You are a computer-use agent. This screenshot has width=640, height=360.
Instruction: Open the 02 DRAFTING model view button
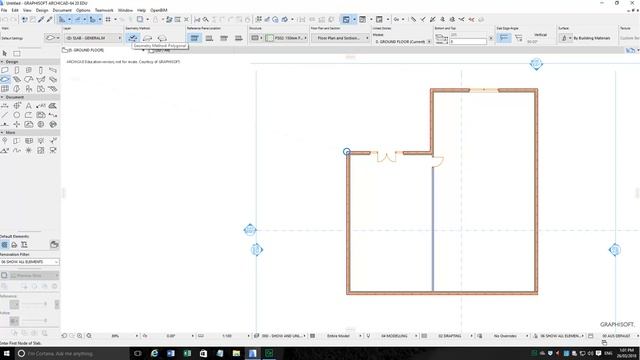tap(449, 336)
